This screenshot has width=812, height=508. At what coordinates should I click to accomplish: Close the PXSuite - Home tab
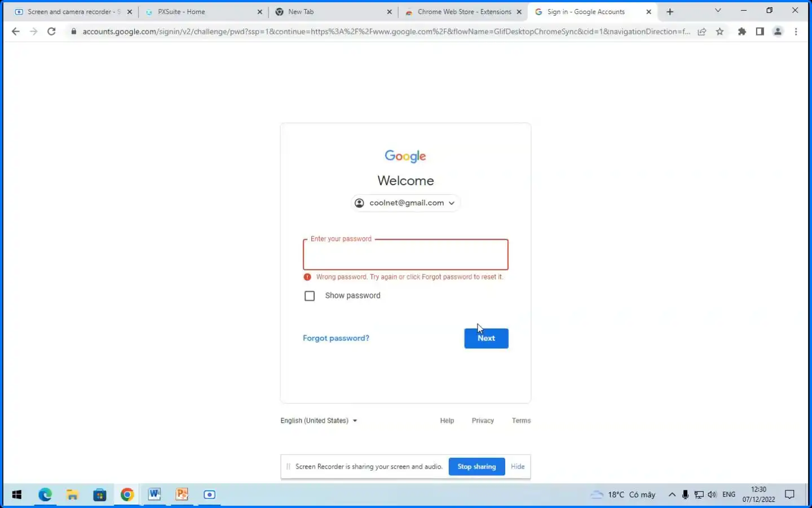[x=260, y=12]
